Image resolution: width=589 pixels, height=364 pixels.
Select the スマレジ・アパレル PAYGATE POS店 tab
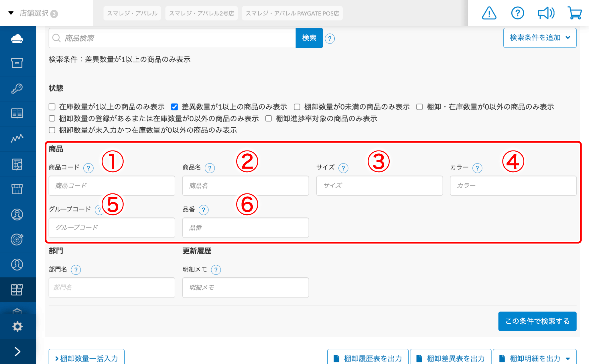coord(292,13)
